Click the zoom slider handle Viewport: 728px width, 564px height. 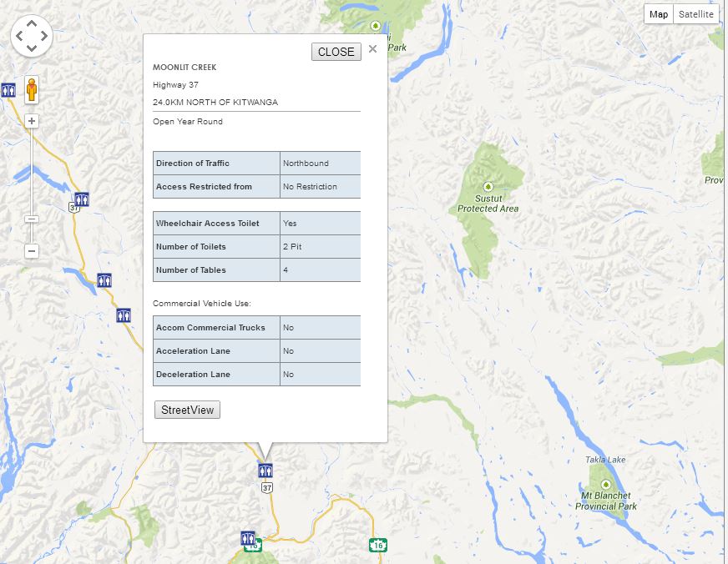click(32, 219)
